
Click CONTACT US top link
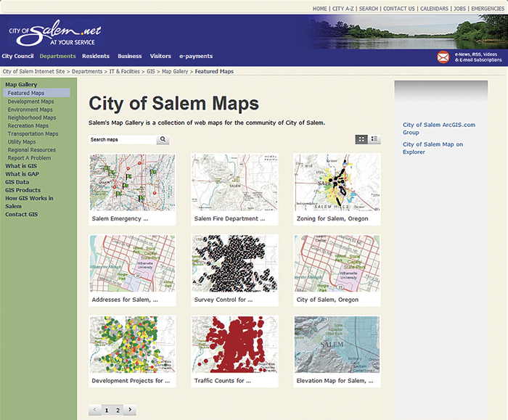click(x=399, y=9)
